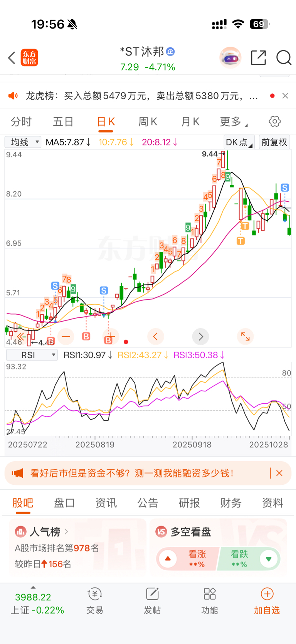Switch to the 资讯 tab
Viewport: 296px width, 644px height.
click(106, 503)
